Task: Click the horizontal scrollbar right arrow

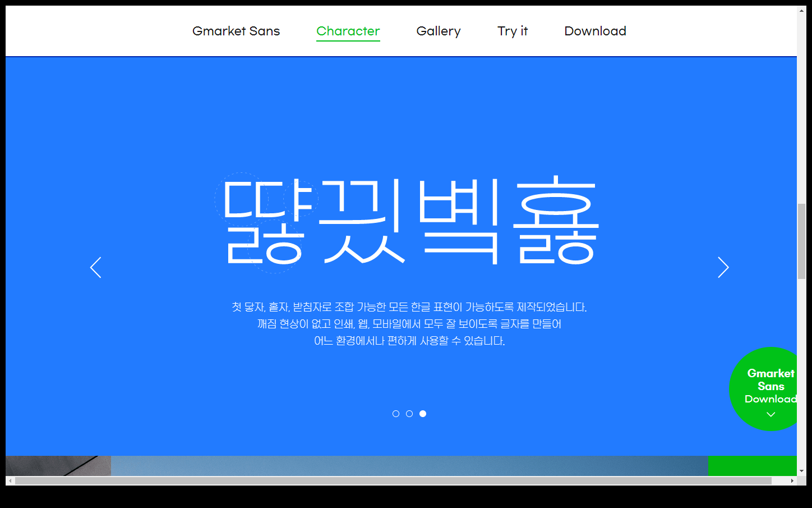Action: point(792,480)
